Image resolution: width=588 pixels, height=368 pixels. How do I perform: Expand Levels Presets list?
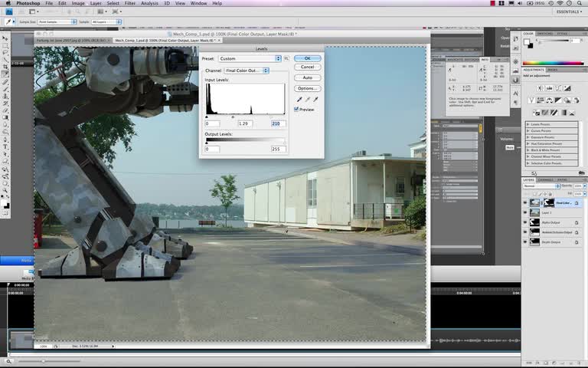(x=528, y=124)
